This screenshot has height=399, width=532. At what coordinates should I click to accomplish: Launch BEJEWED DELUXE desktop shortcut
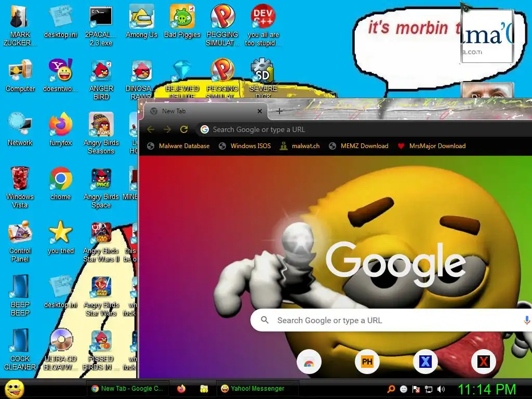(182, 79)
